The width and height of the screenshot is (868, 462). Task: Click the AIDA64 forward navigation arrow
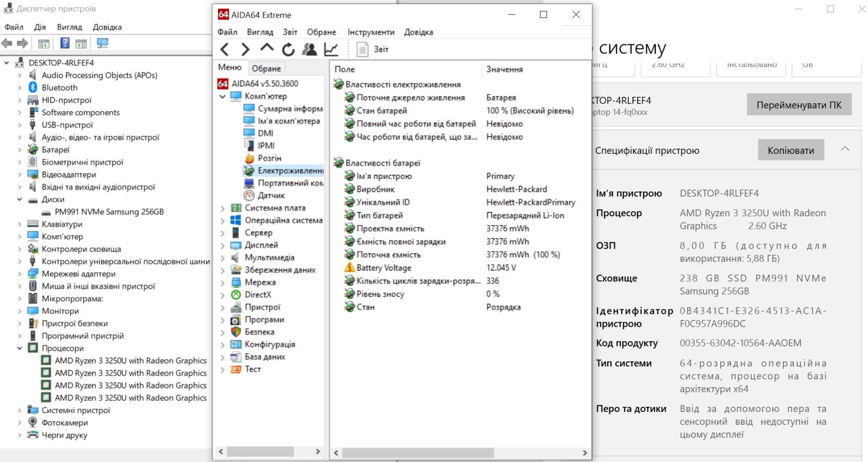245,50
